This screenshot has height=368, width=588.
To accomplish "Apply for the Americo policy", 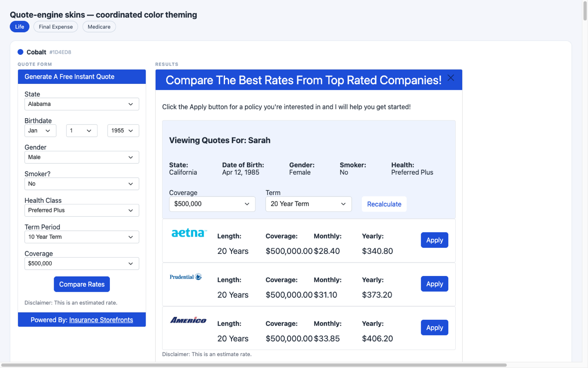I will [435, 328].
